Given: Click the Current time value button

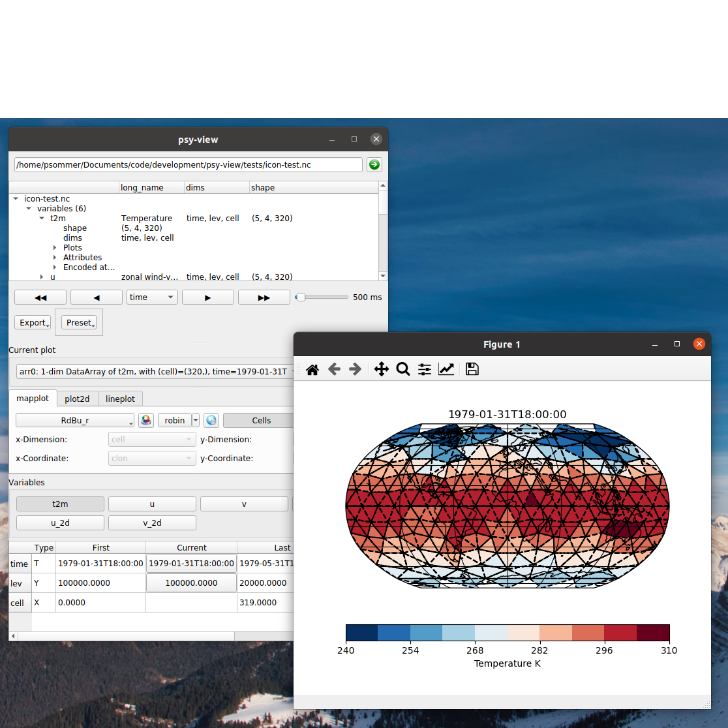Looking at the screenshot, I should (x=191, y=563).
